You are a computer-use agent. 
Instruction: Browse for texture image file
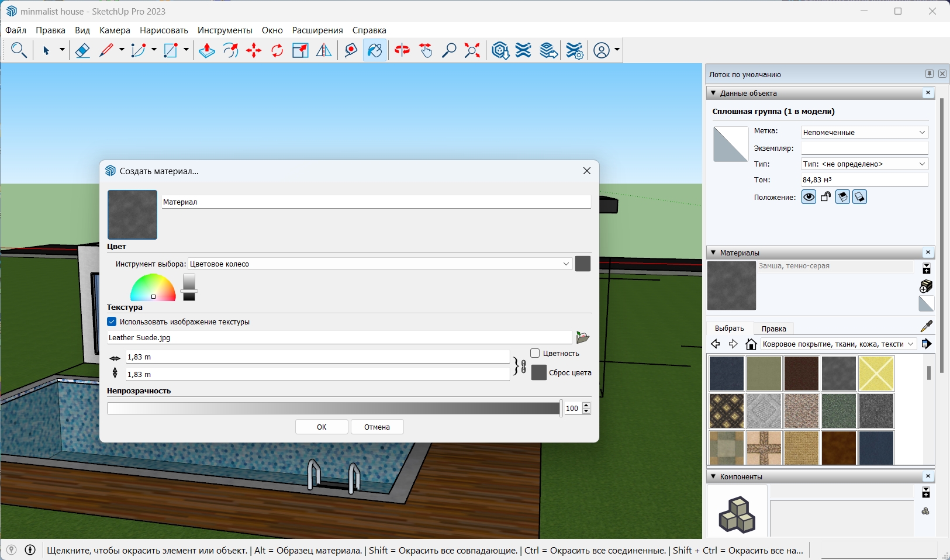coord(582,337)
